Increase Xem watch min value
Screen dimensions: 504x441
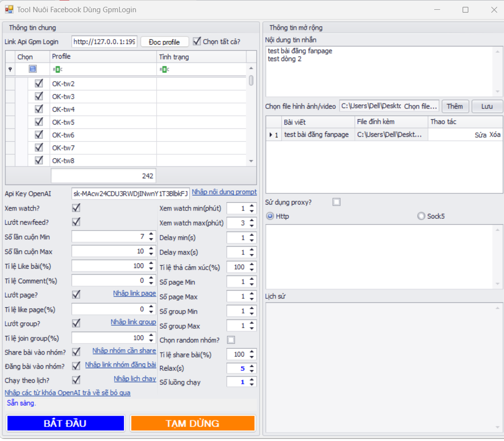pos(252,206)
